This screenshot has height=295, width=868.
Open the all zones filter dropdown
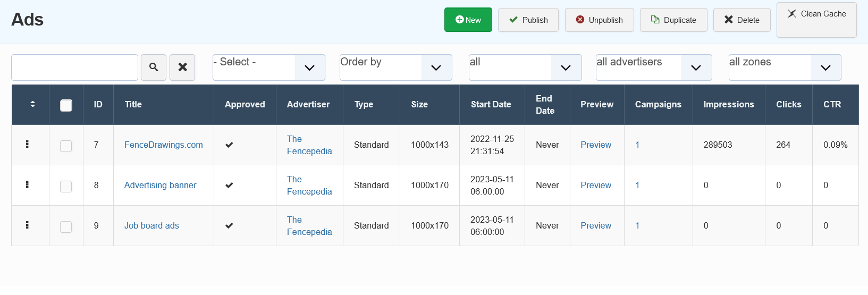pos(785,68)
